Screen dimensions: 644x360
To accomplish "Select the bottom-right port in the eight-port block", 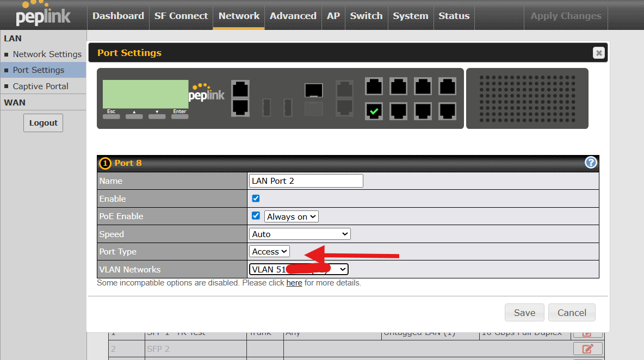I will [x=447, y=111].
